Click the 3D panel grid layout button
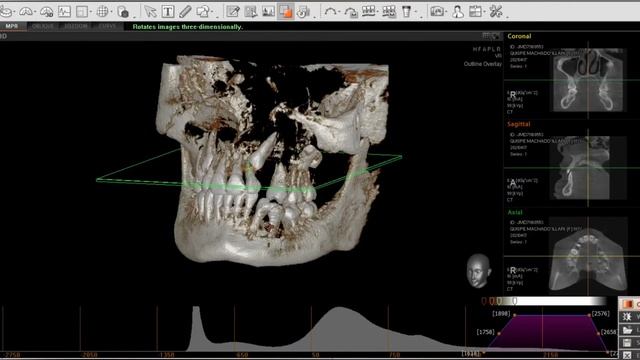 [486, 36]
